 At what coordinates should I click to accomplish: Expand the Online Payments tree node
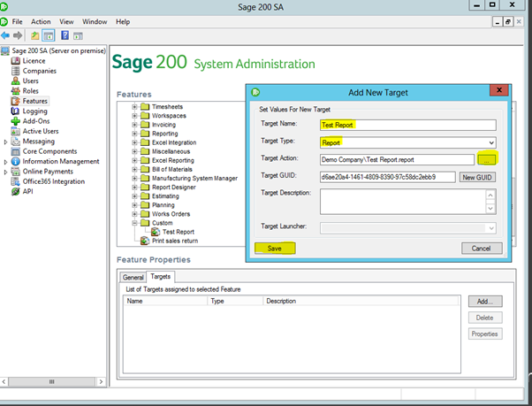click(5, 172)
